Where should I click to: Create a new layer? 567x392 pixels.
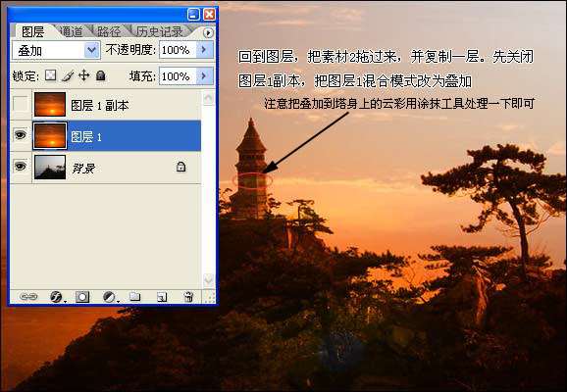point(162,297)
